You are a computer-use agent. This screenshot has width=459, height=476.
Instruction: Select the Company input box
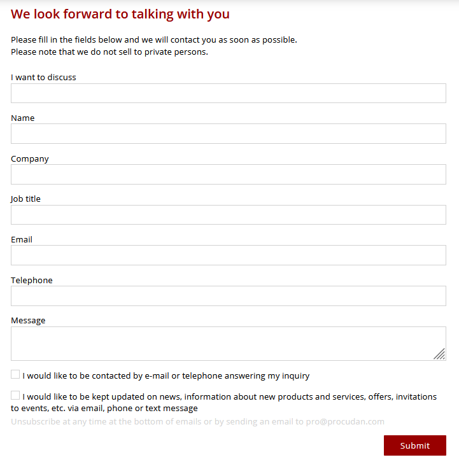(x=229, y=174)
